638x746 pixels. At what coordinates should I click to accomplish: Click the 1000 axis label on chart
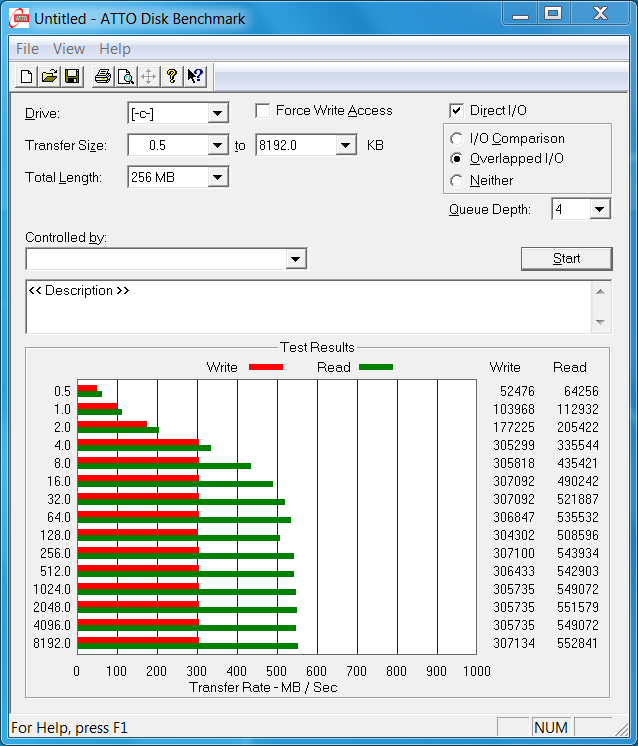[477, 671]
